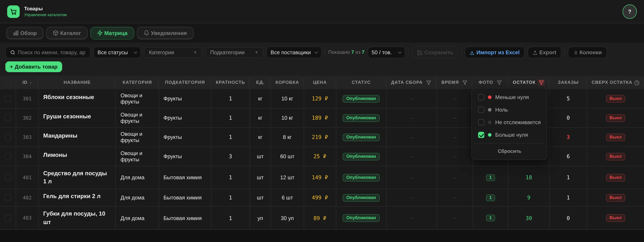
Task: Click the stock value 18 for row 401
Action: (x=529, y=177)
